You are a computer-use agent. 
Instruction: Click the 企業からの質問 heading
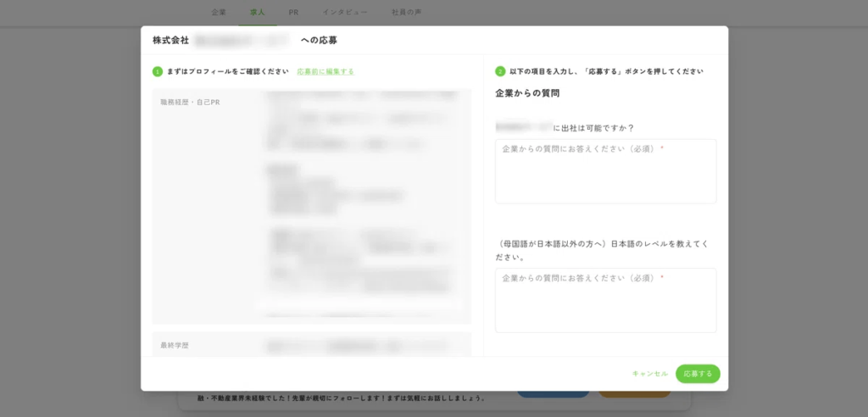click(527, 93)
